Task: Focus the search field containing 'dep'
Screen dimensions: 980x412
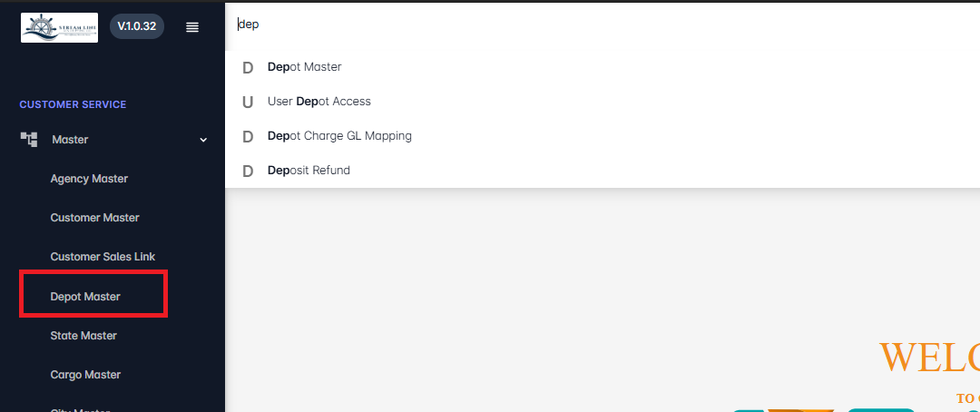Action: click(602, 25)
